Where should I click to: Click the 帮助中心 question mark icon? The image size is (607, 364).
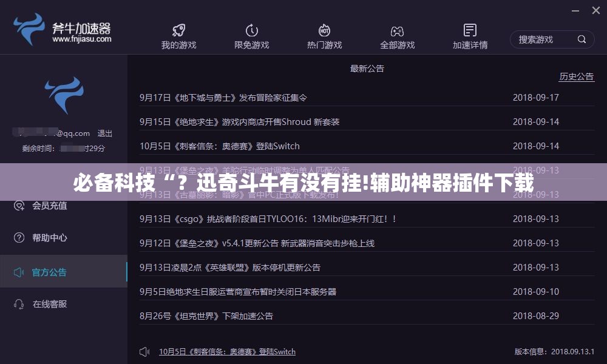(19, 237)
